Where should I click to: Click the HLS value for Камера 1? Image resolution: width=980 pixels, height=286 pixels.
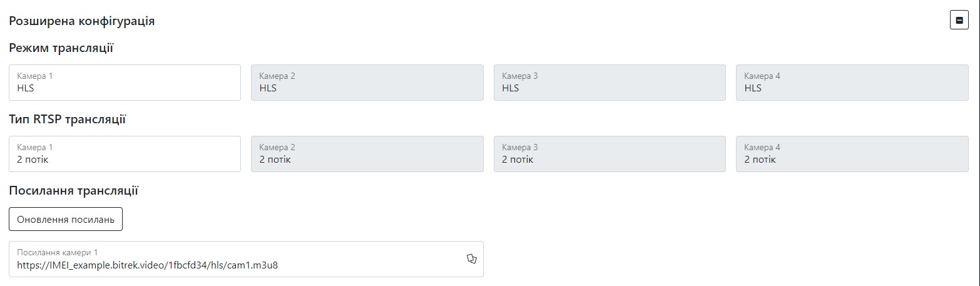pos(26,88)
